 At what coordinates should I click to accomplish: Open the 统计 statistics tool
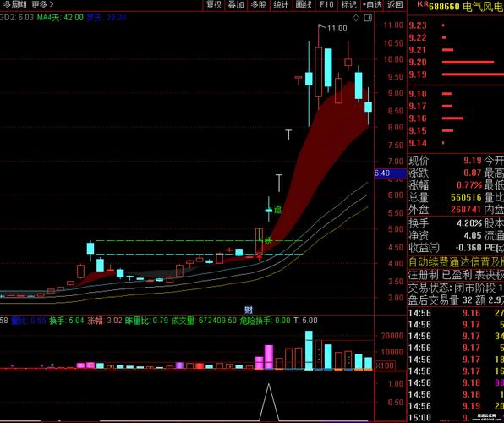coord(281,5)
